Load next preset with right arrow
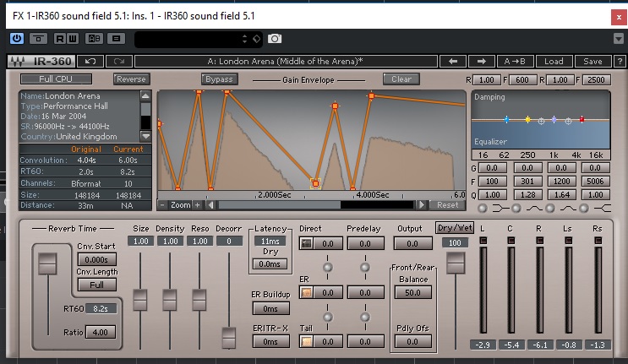The image size is (628, 364). 482,61
